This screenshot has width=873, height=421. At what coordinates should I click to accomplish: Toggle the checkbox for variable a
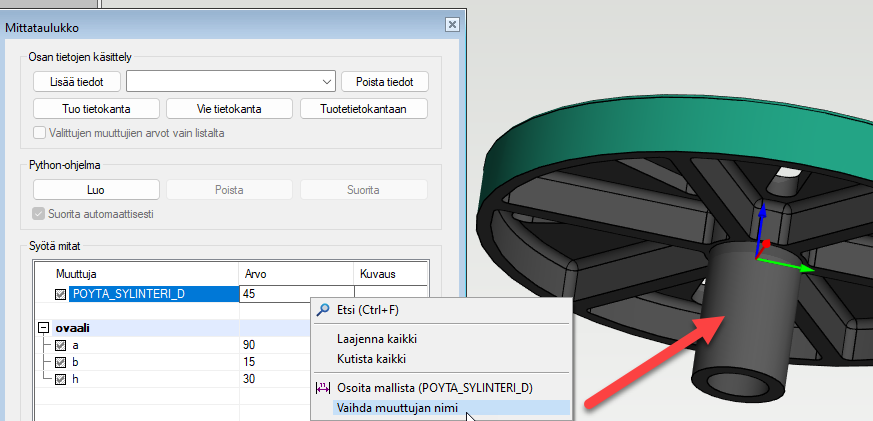pos(61,345)
